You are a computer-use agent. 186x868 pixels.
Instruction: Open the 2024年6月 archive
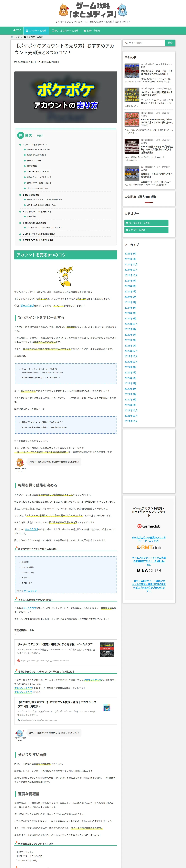(x=130, y=297)
